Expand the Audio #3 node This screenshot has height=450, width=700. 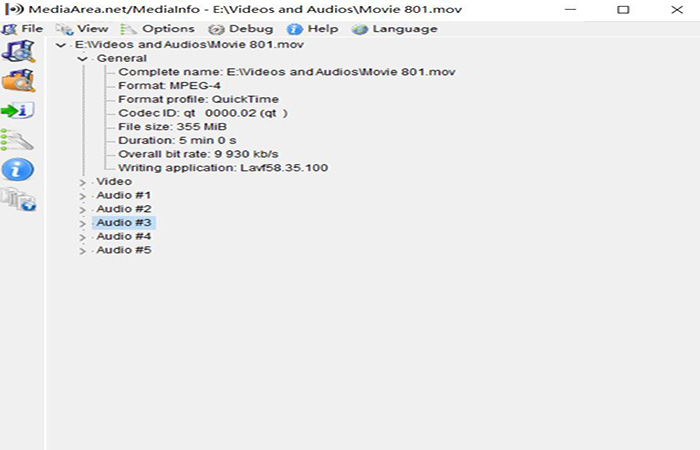[82, 224]
